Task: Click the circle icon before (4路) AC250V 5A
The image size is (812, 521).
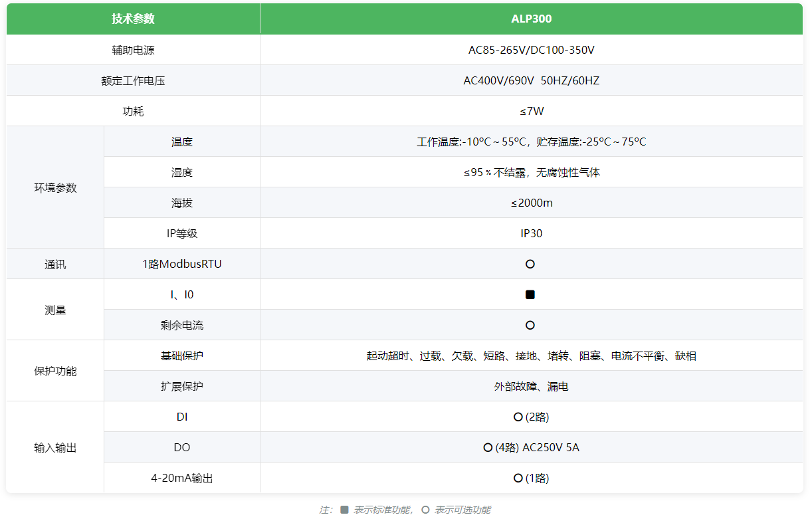Action: point(488,447)
